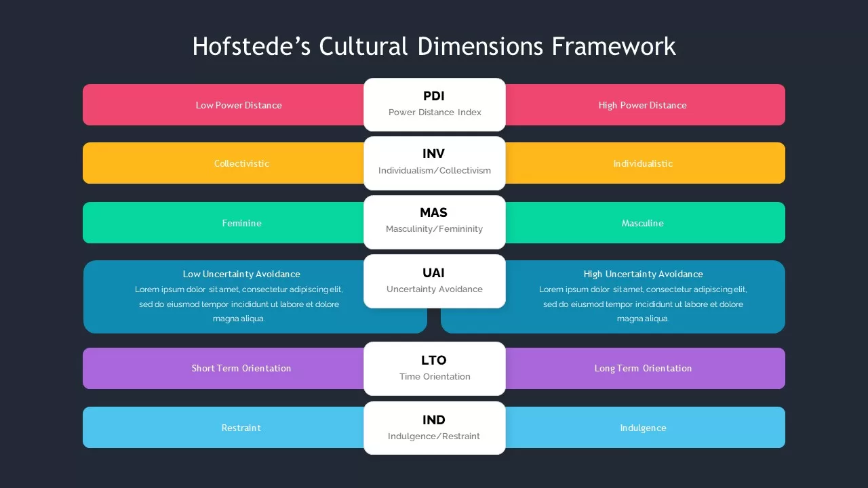Click the Low Power Distance label
Image resolution: width=868 pixels, height=488 pixels.
(x=239, y=105)
